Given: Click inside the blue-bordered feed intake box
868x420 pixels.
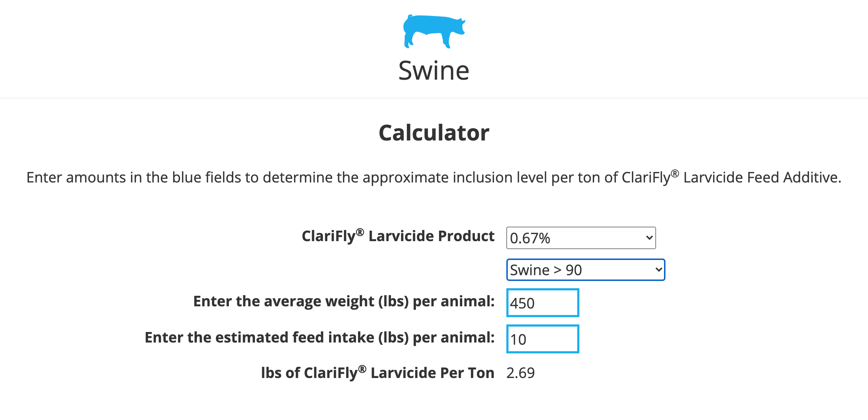Looking at the screenshot, I should point(542,339).
